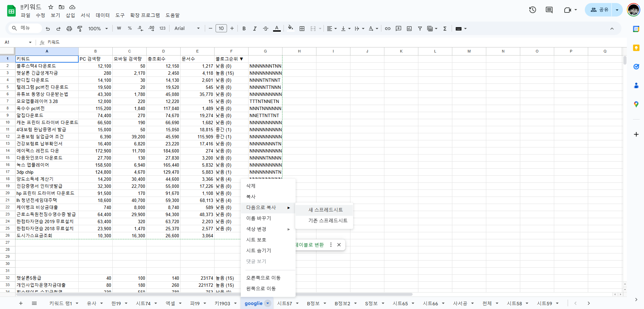Insert chart using toolbar icon
644x309 pixels.
[x=409, y=29]
